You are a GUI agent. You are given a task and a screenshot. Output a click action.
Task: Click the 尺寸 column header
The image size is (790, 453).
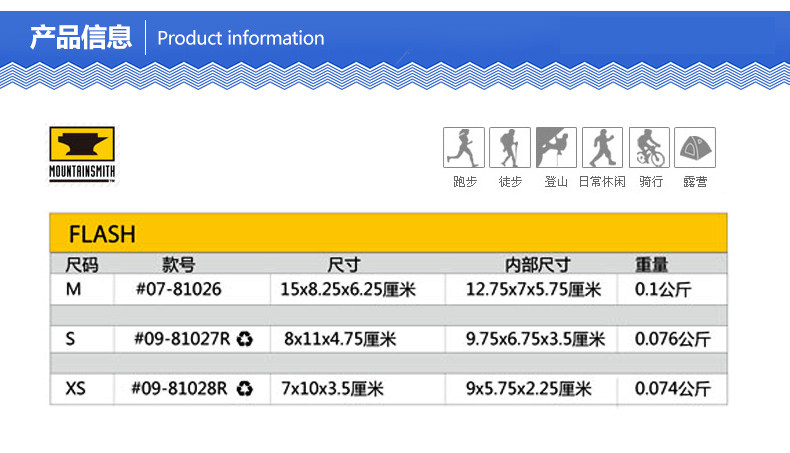tap(344, 265)
